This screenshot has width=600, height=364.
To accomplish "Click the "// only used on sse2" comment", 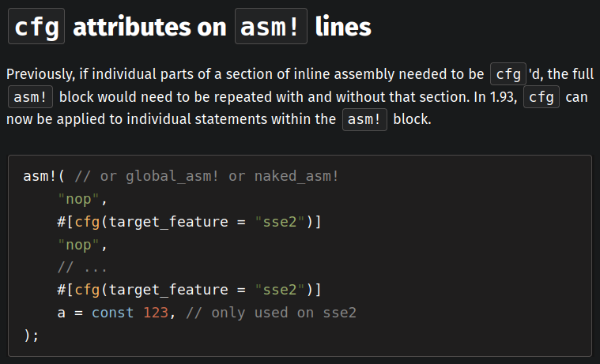I will pyautogui.click(x=271, y=313).
